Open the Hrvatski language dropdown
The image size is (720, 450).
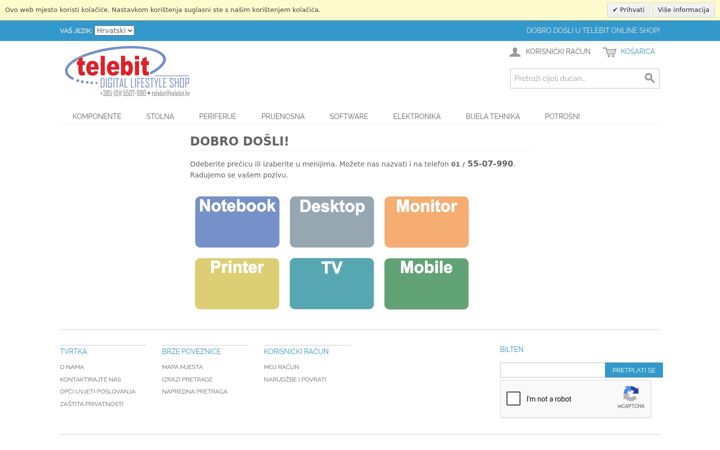point(114,30)
